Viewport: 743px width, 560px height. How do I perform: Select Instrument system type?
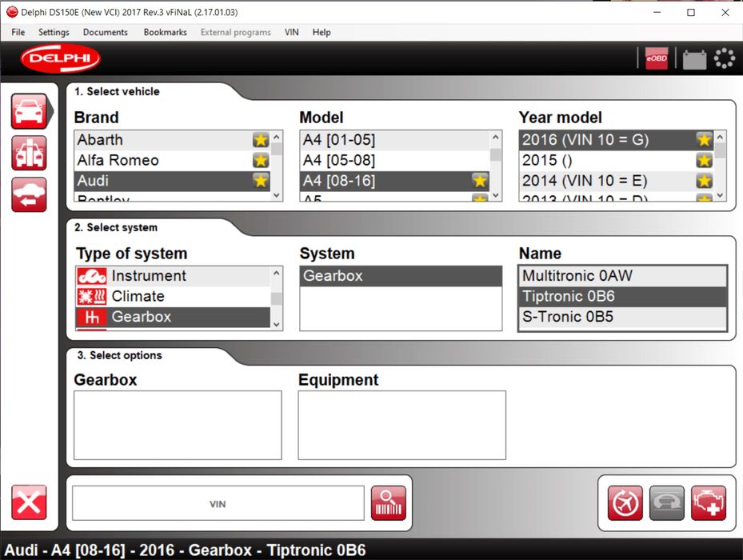point(173,276)
